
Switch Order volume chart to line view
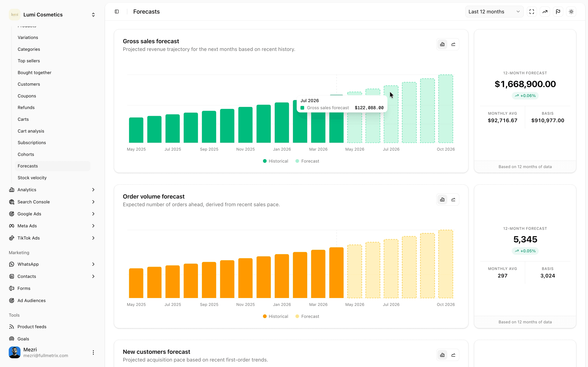click(453, 200)
